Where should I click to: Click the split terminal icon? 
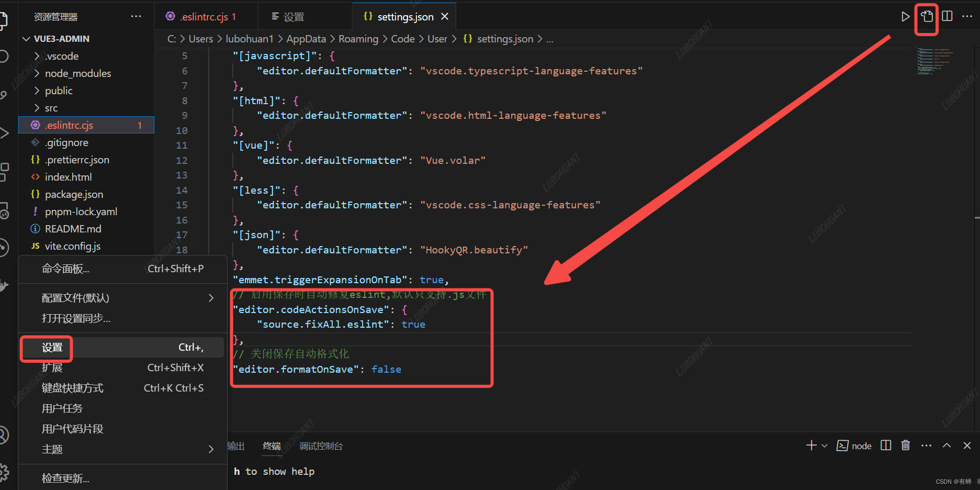tap(886, 446)
